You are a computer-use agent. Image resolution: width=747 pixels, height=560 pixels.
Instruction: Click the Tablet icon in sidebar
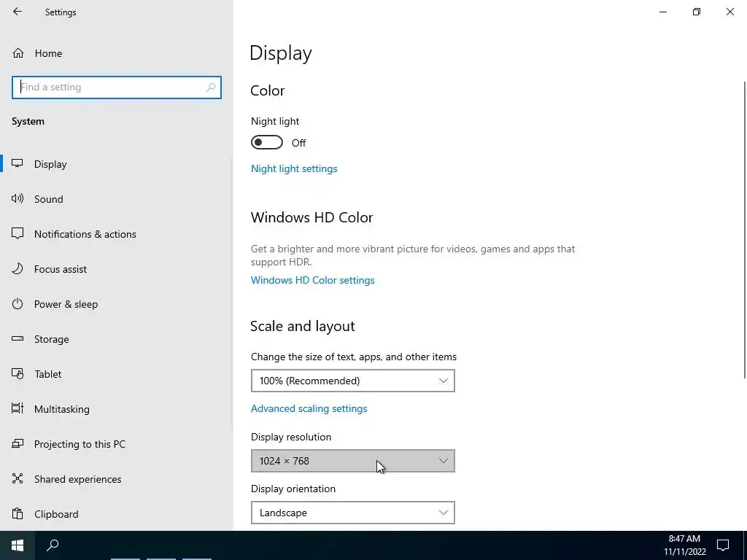(18, 374)
